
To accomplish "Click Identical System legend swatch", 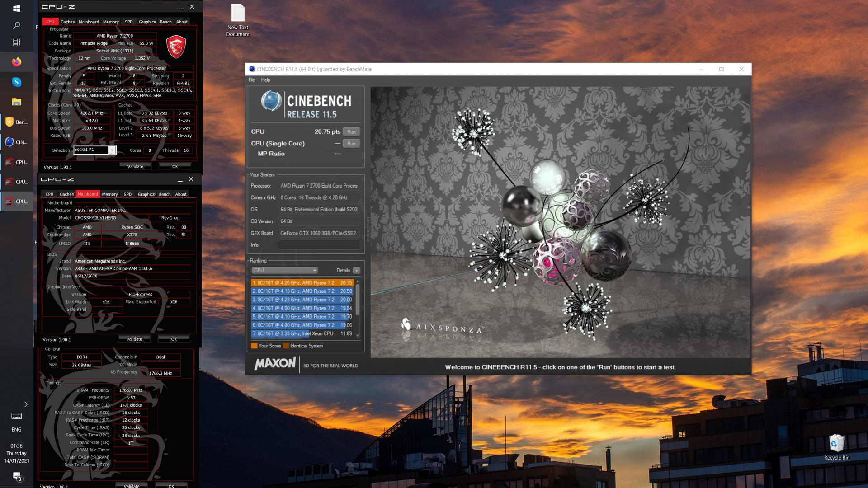I will pos(286,346).
